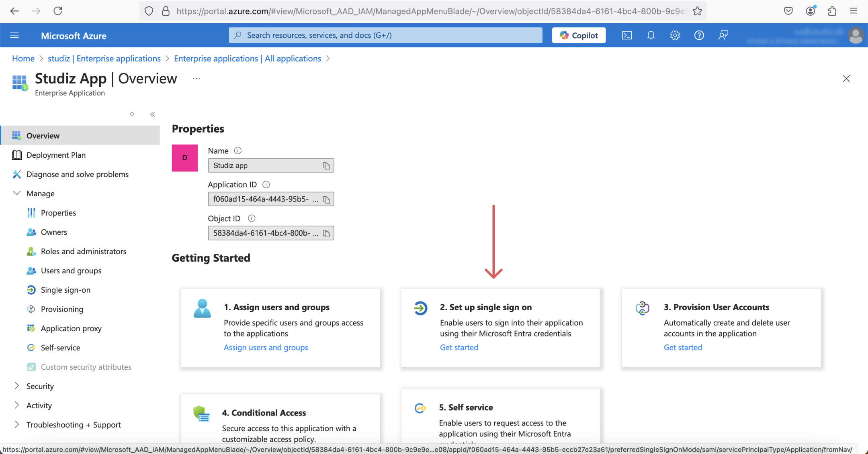Select Overview in the left menu
Screen dimensions: 868x454
point(80,135)
